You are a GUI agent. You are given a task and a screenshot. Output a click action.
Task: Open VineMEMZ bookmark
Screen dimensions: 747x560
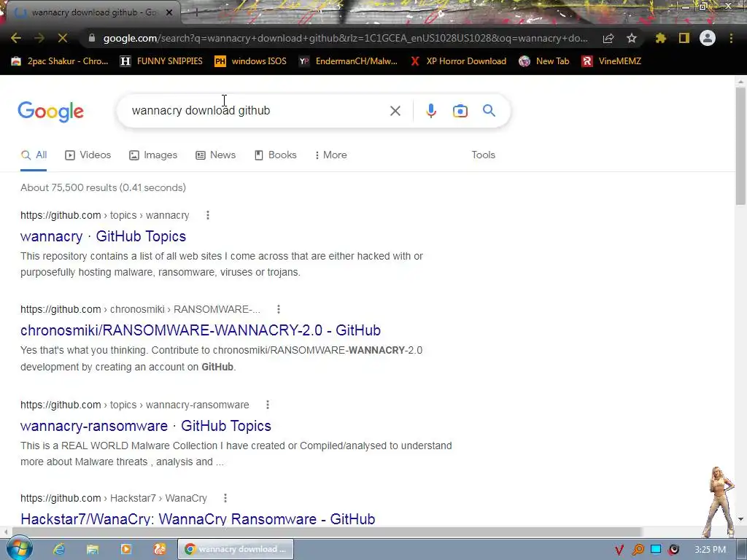[x=612, y=61]
